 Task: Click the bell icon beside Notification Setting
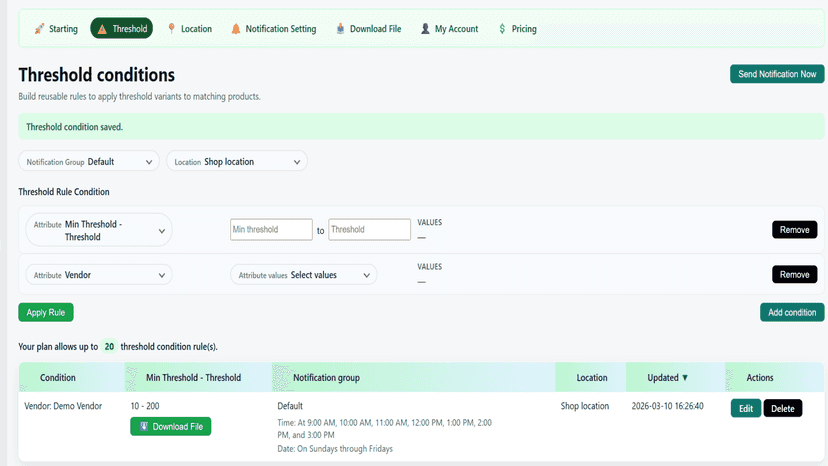coord(236,29)
